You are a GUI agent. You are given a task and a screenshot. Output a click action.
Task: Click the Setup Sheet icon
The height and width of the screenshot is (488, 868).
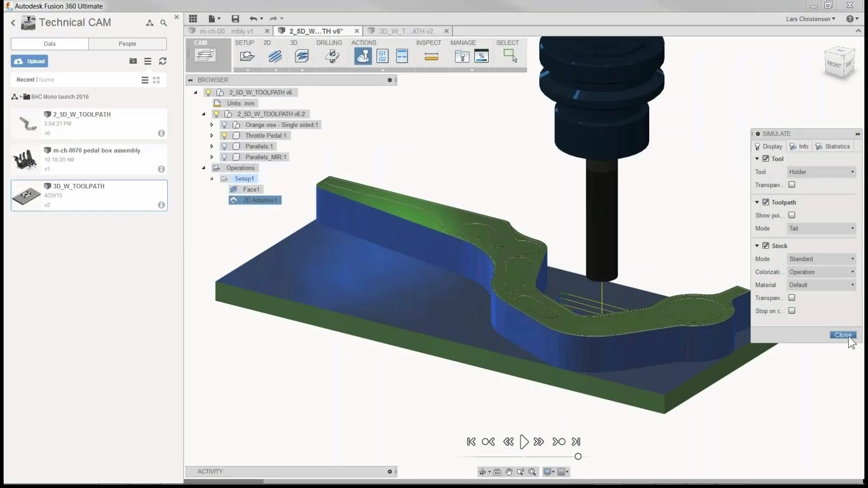click(401, 56)
